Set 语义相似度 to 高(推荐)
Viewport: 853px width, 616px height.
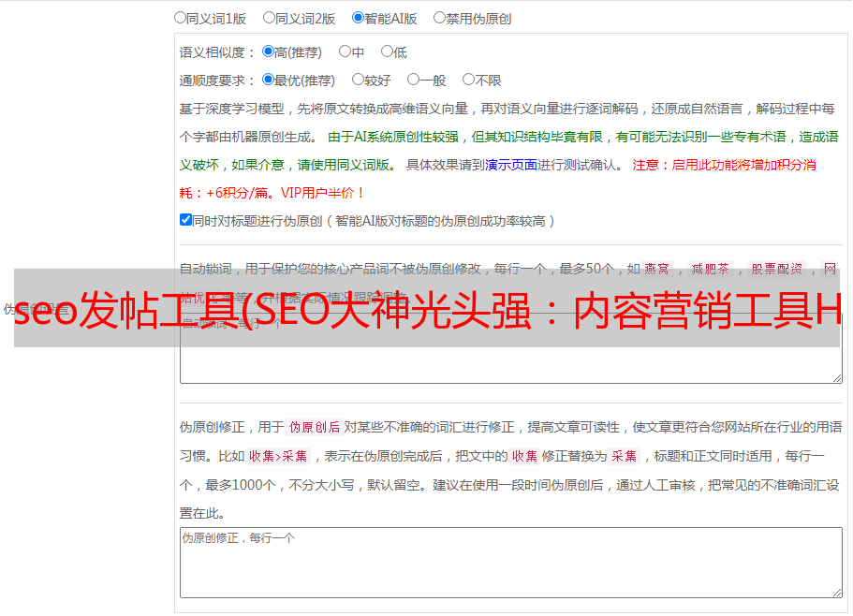(x=268, y=51)
